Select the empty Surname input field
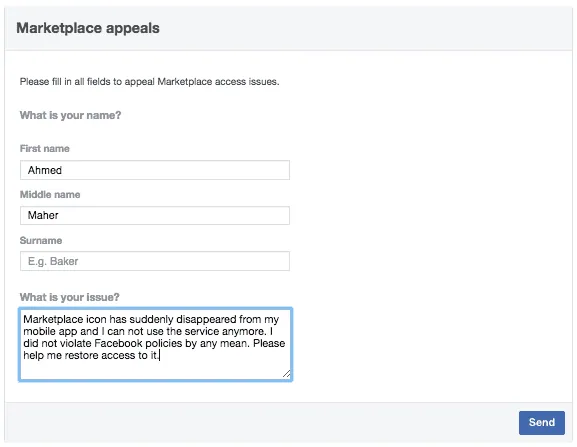The width and height of the screenshot is (577, 447). [155, 261]
